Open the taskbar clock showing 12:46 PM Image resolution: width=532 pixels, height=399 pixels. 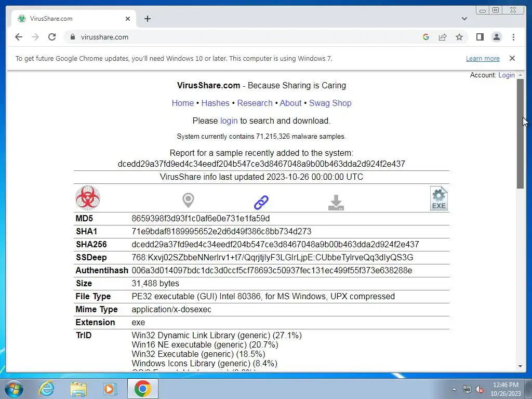(506, 389)
